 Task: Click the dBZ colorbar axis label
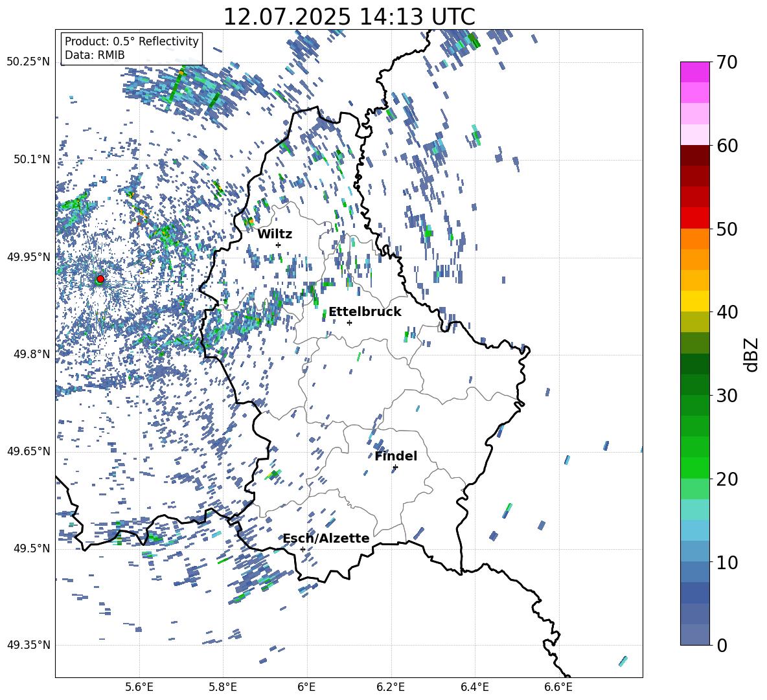pos(752,354)
